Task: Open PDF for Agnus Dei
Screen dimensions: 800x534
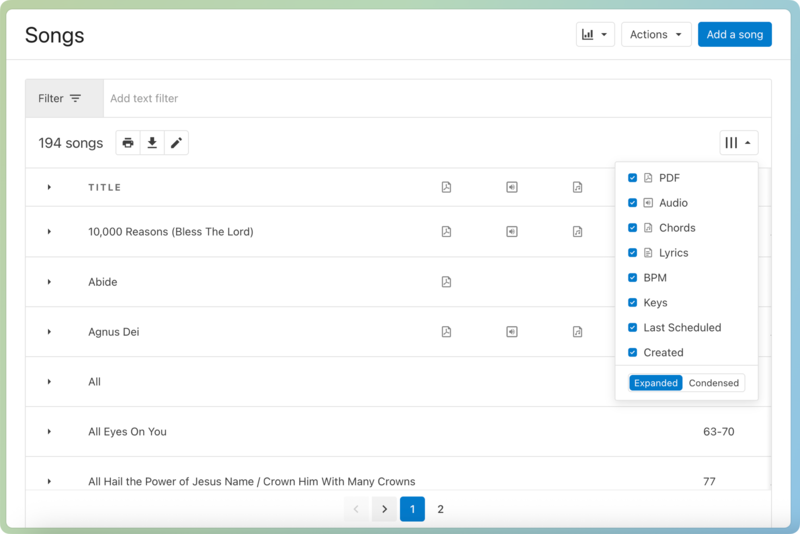Action: coord(446,332)
